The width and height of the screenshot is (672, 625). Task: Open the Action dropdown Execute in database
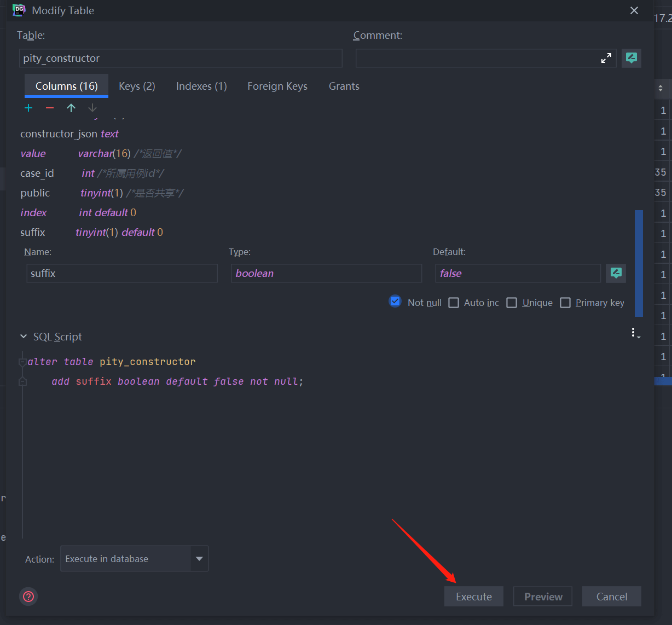(x=134, y=559)
